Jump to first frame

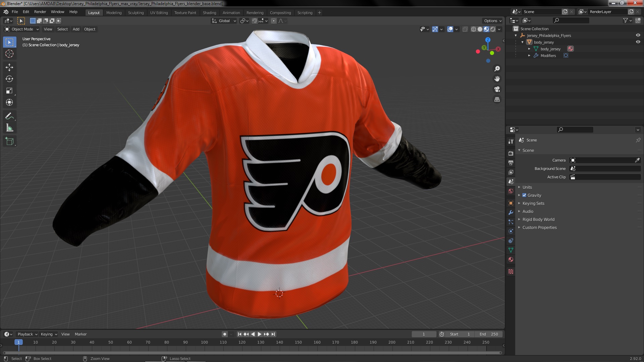pos(239,334)
